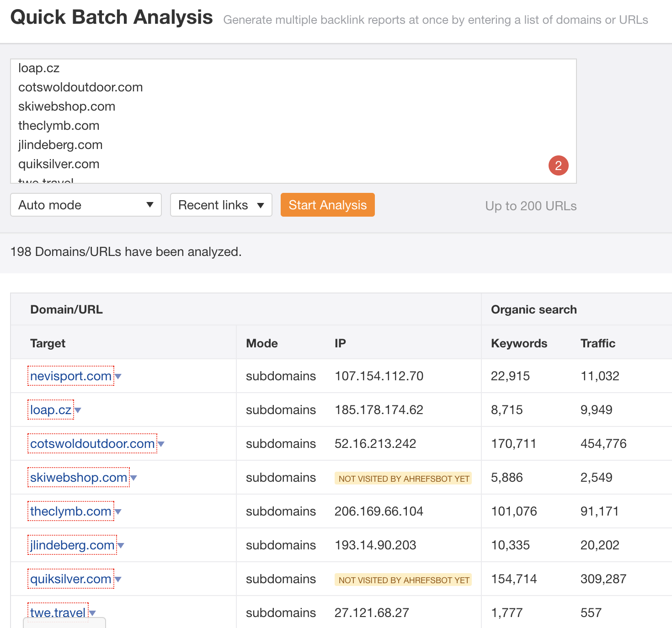The height and width of the screenshot is (628, 672).
Task: Sort by the Target column header
Action: pos(48,343)
